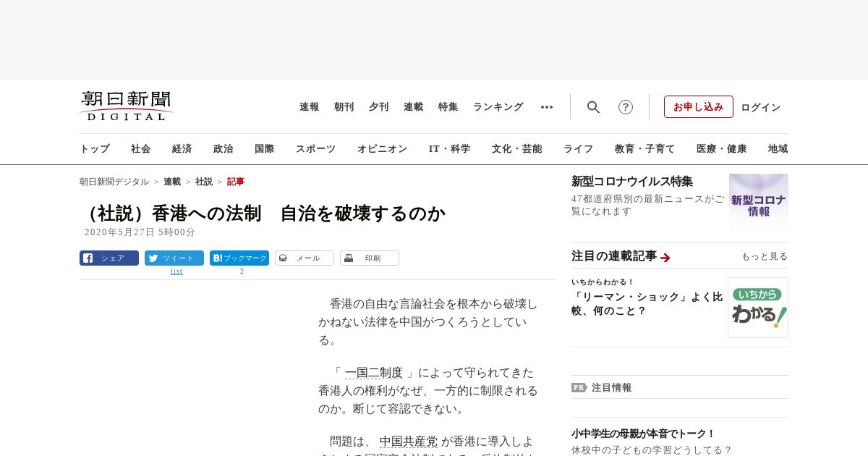Tweet the article with ツイート button
Viewport: 868px width, 456px height.
pyautogui.click(x=174, y=258)
